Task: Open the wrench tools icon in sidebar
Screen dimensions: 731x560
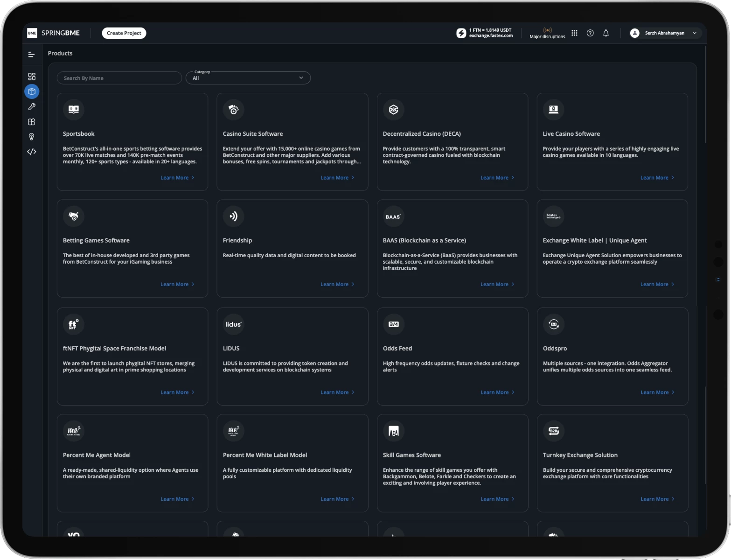Action: point(32,107)
